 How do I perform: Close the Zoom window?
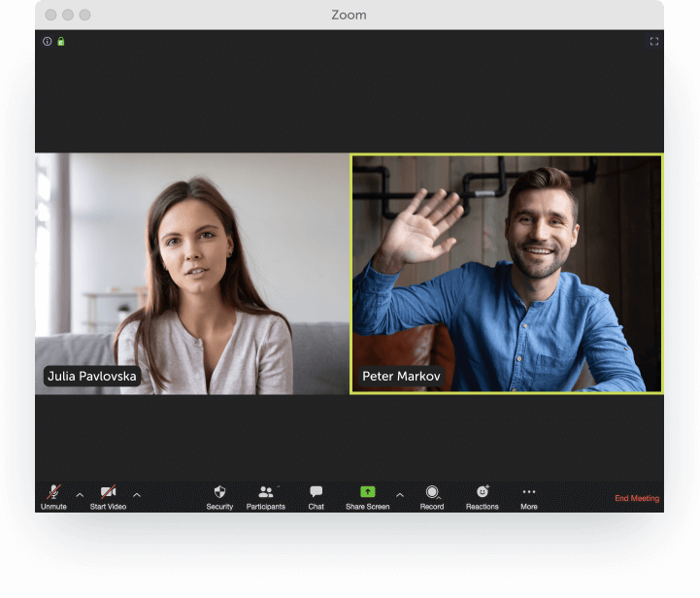click(50, 15)
